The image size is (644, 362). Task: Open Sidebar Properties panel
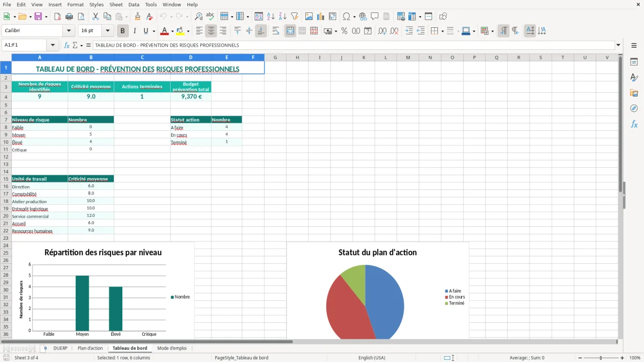pos(634,62)
